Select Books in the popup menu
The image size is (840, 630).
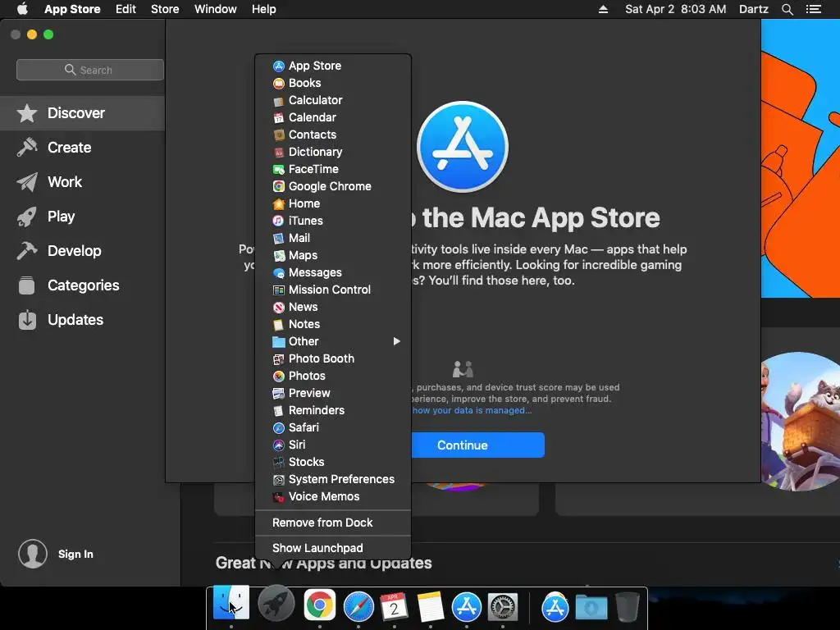coord(333,83)
